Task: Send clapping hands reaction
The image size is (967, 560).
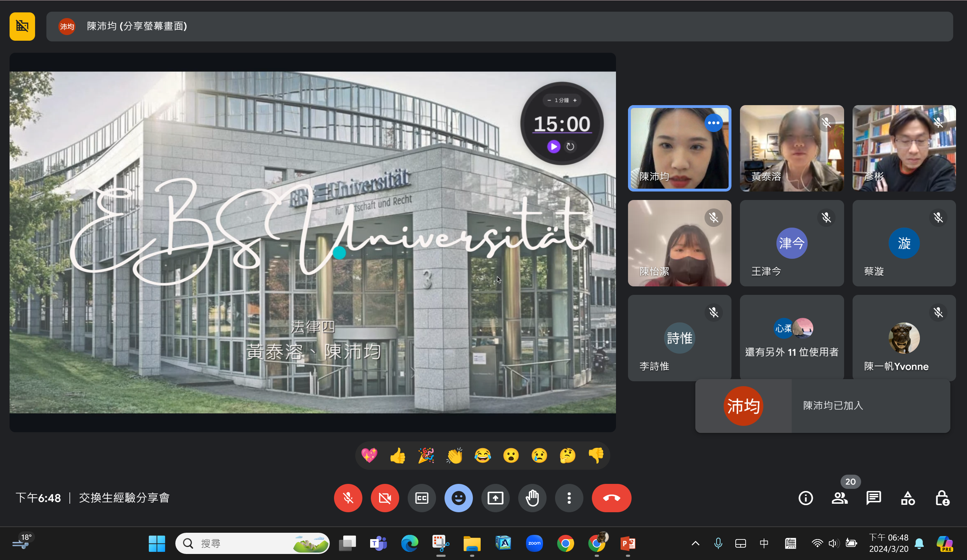Action: (x=454, y=456)
